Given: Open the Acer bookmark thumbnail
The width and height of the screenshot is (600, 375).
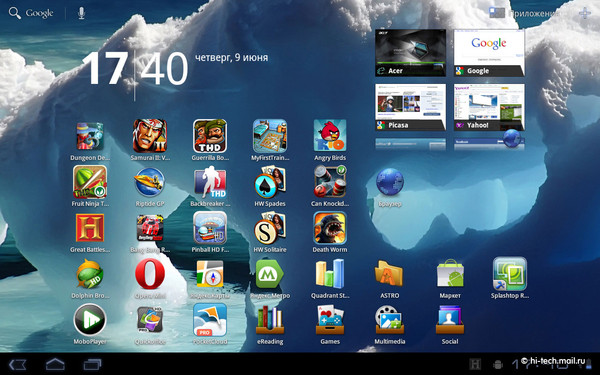Looking at the screenshot, I should 411,53.
